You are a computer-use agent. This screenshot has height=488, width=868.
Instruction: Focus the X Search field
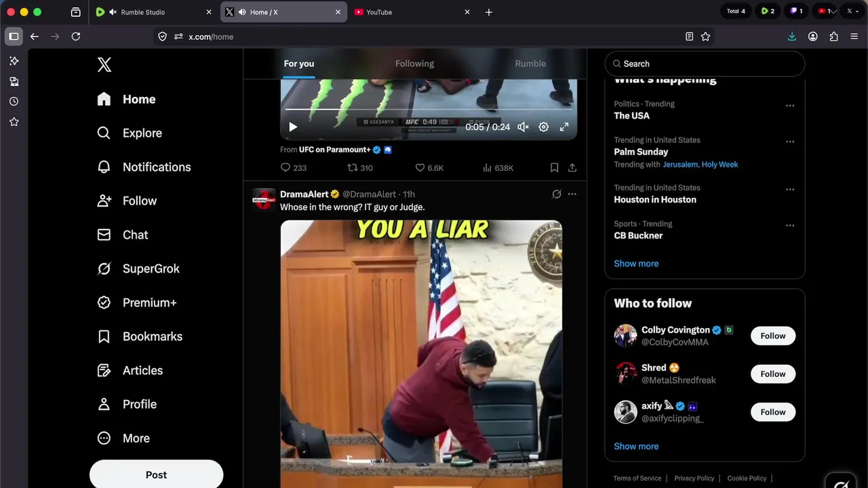(705, 64)
